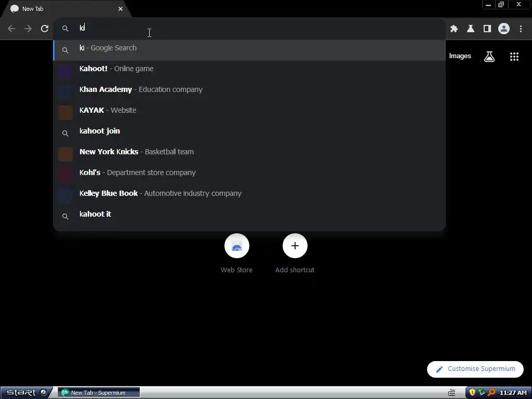The height and width of the screenshot is (399, 532).
Task: Open the three-dot browser menu
Action: tap(521, 29)
